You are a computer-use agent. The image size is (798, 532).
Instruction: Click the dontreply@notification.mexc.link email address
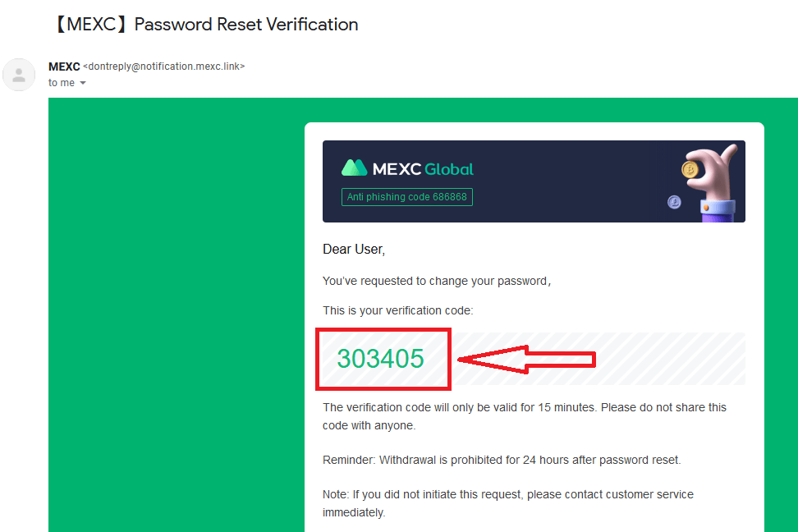[x=164, y=66]
